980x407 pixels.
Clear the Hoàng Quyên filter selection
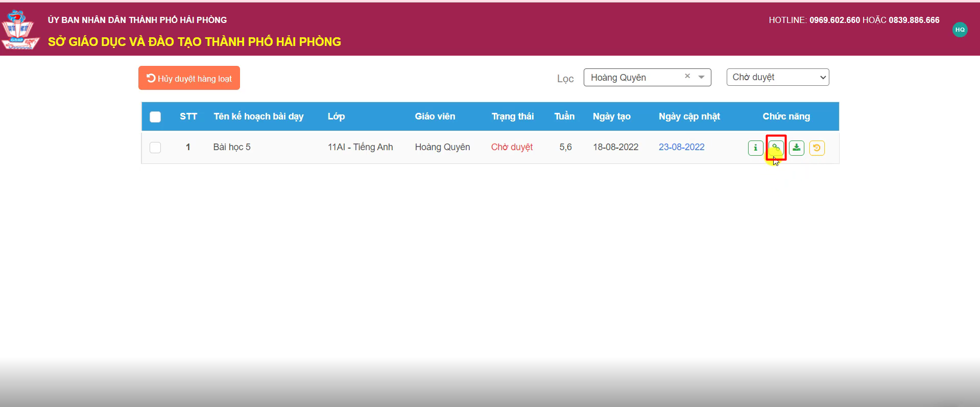(687, 76)
